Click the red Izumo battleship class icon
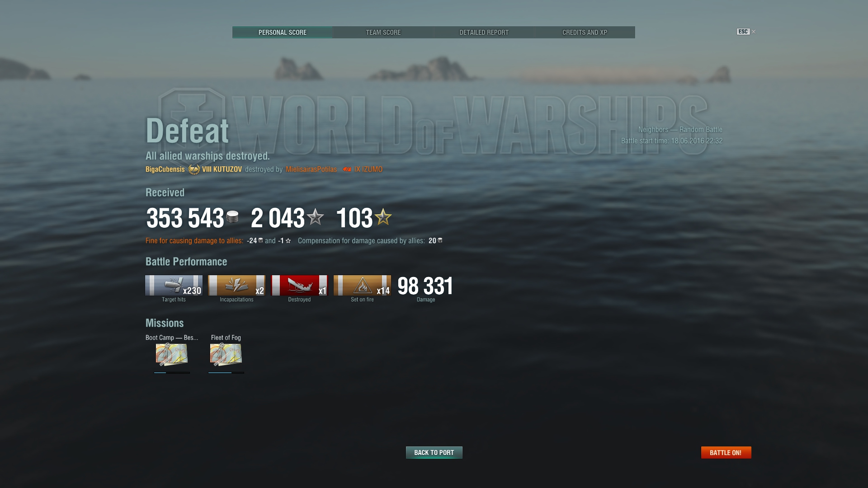Image resolution: width=868 pixels, height=488 pixels. [x=347, y=169]
